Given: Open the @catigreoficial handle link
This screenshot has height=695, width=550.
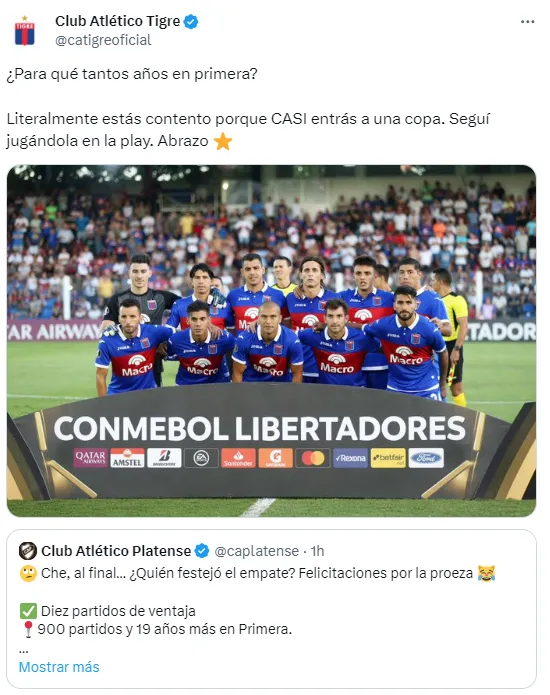Looking at the screenshot, I should click(x=103, y=40).
